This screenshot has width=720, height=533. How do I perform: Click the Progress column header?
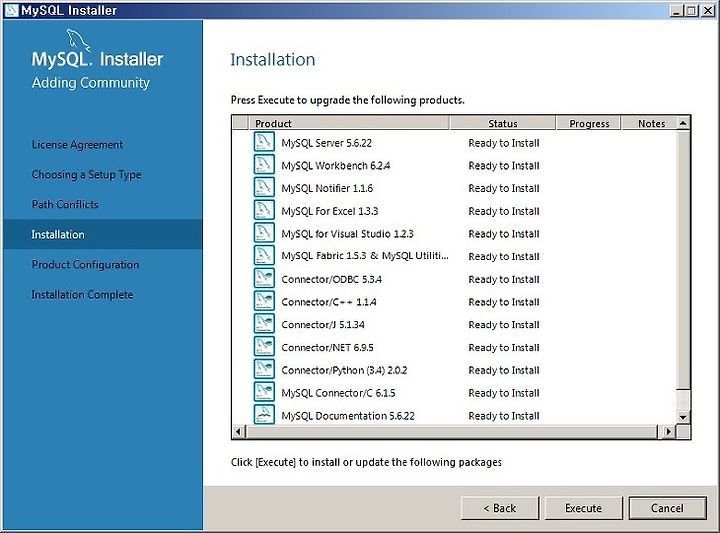[x=589, y=123]
